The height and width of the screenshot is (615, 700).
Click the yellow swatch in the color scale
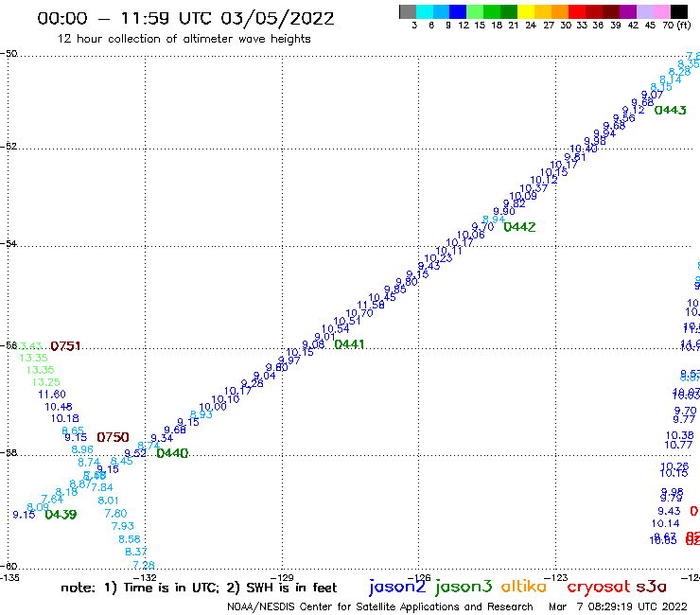pyautogui.click(x=526, y=11)
